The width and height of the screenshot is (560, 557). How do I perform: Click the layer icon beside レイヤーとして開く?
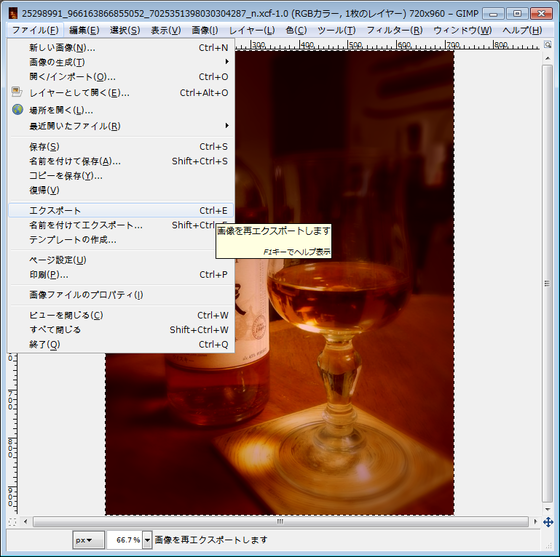tap(17, 92)
